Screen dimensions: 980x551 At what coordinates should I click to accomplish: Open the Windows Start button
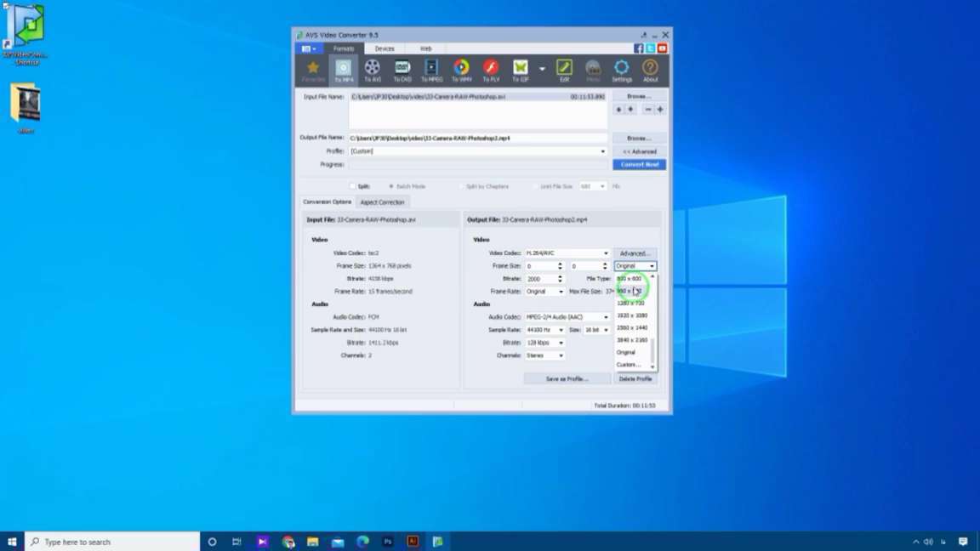coord(12,542)
